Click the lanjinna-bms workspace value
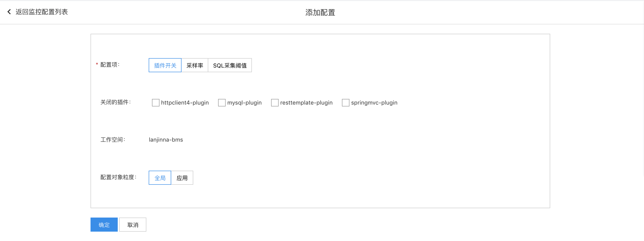 tap(166, 139)
